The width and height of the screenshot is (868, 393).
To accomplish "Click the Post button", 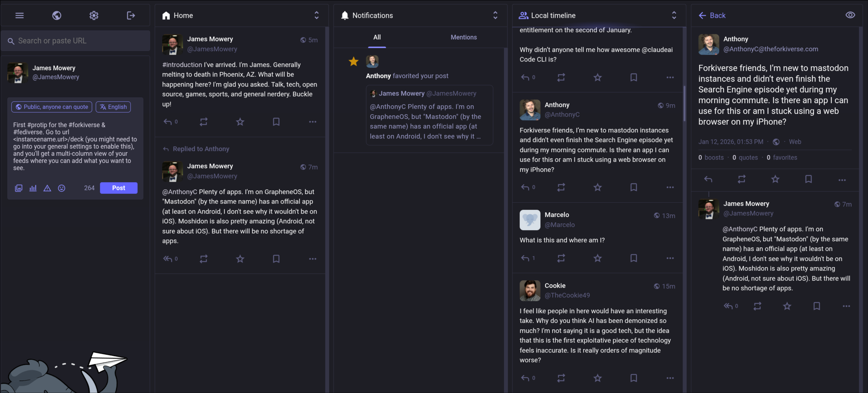I will pyautogui.click(x=118, y=188).
